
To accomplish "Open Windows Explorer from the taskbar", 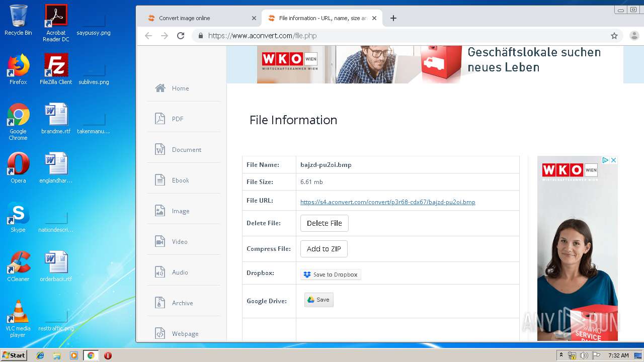I will coord(57,355).
